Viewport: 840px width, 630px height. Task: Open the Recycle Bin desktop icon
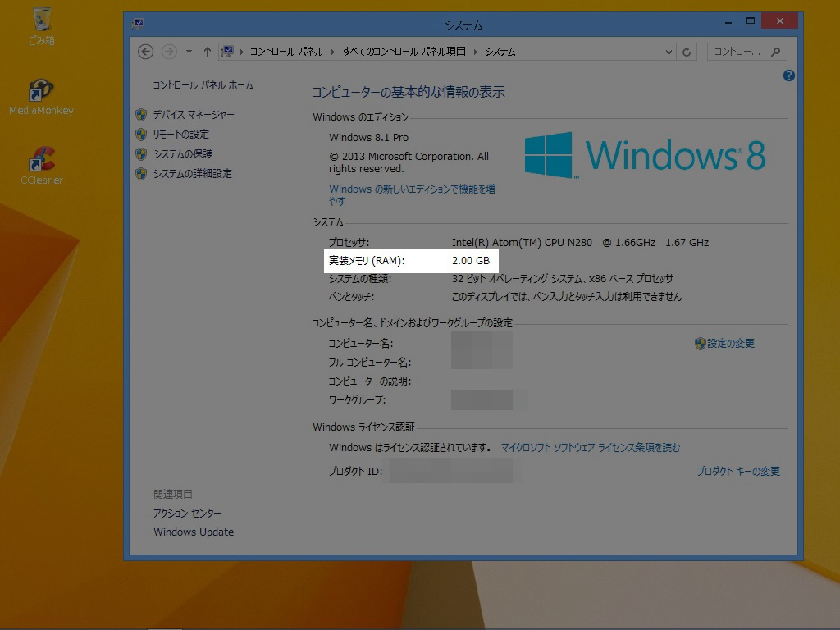(x=41, y=25)
